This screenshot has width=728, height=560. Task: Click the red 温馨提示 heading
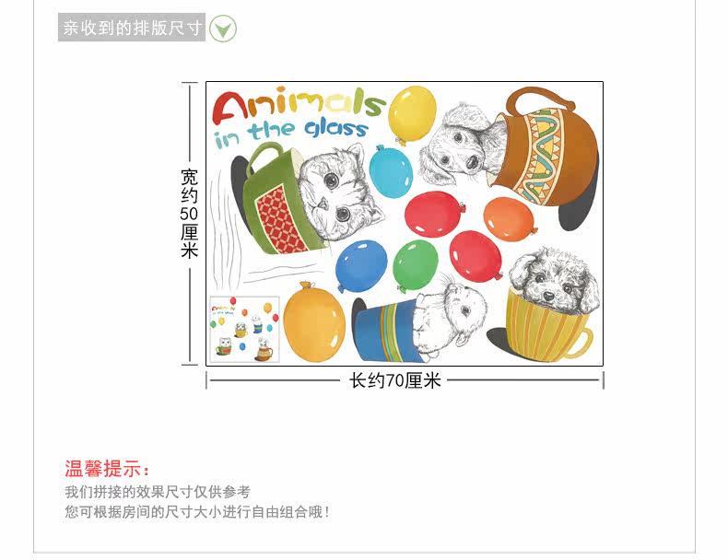pos(108,469)
